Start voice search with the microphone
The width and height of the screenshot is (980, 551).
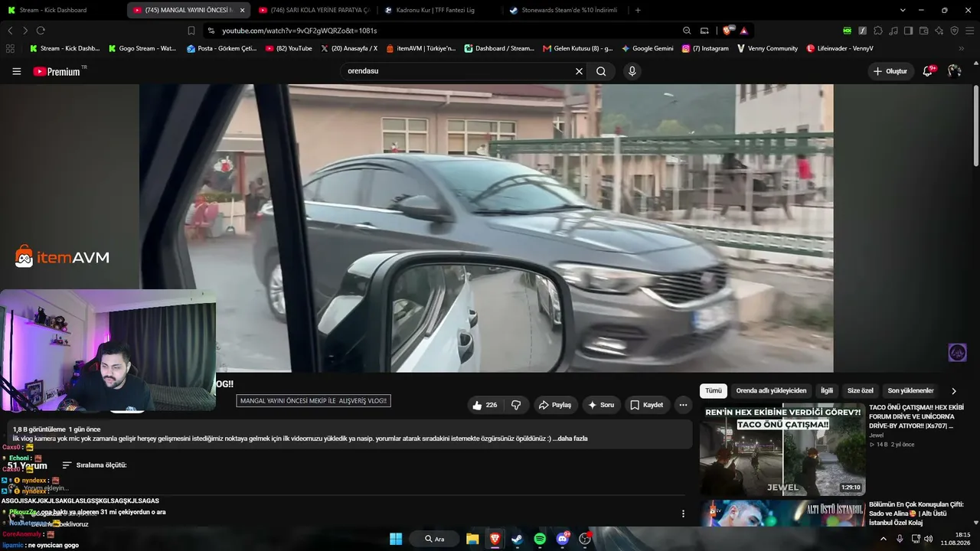[x=632, y=71]
